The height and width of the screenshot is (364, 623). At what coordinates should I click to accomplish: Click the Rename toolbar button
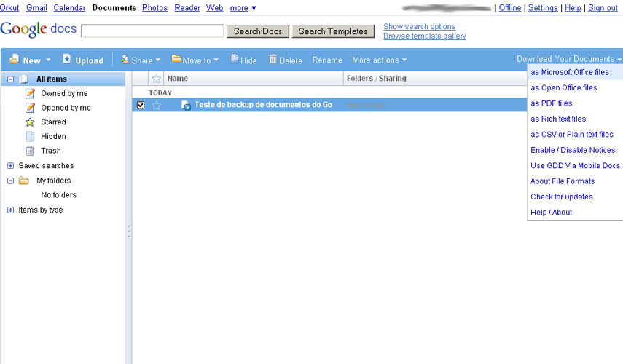(x=327, y=60)
